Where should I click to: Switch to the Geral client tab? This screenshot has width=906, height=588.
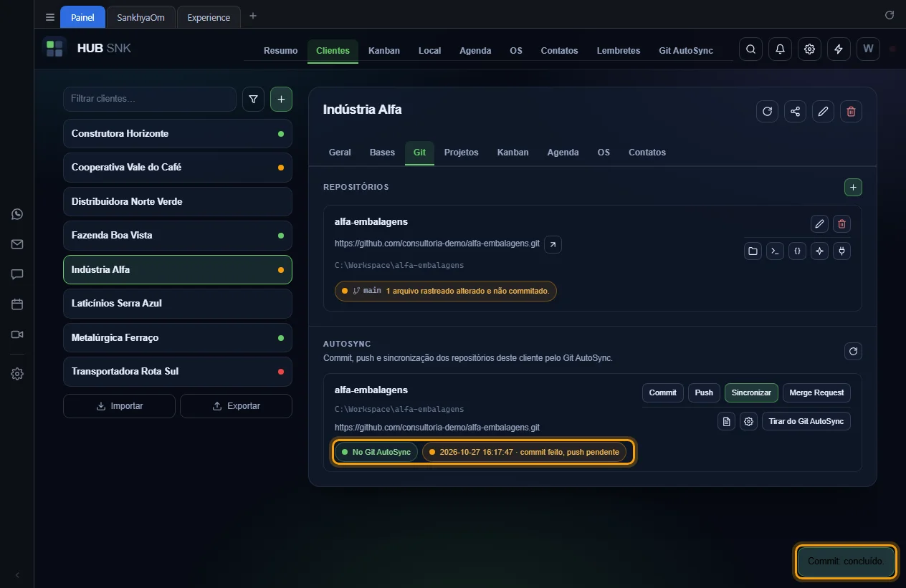pos(340,153)
